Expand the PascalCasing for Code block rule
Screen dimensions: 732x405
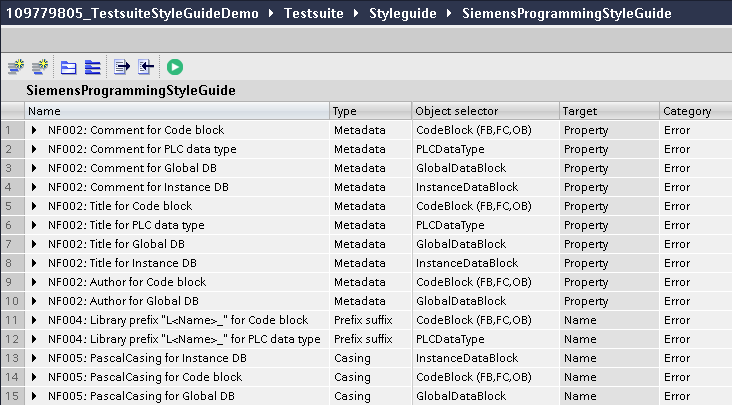pos(34,377)
